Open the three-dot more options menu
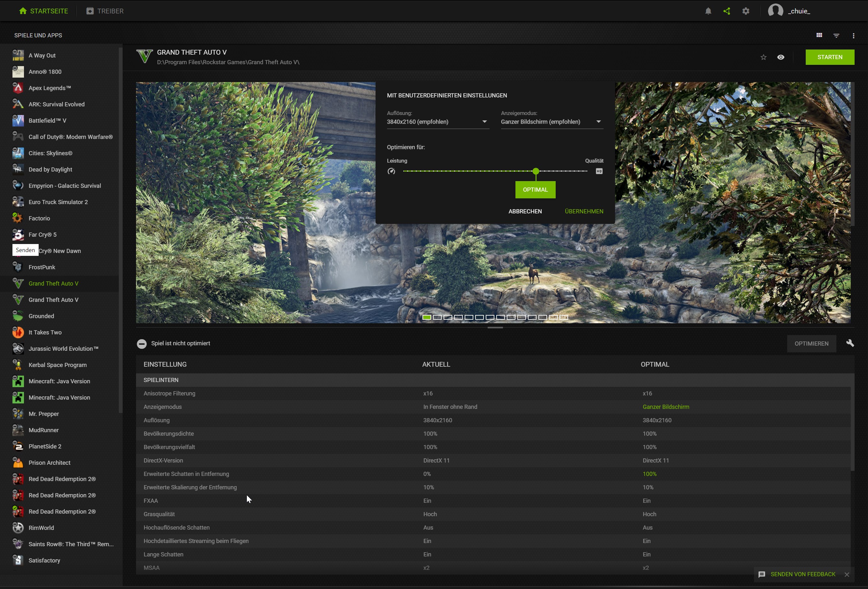 (853, 35)
